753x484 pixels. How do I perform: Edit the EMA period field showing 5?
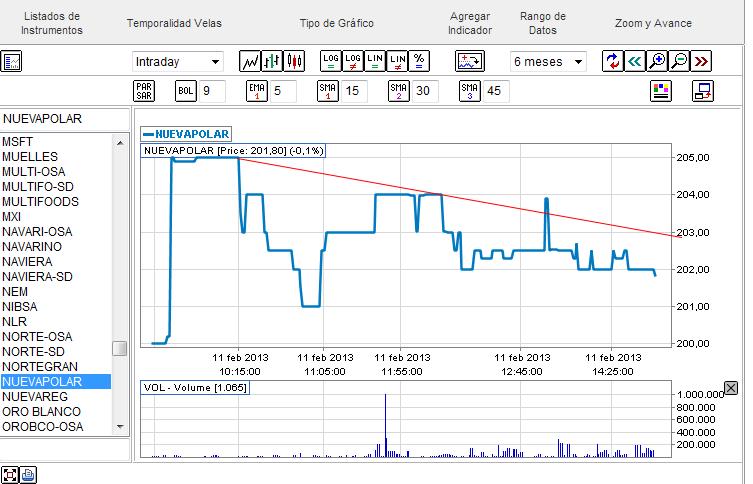(x=283, y=91)
